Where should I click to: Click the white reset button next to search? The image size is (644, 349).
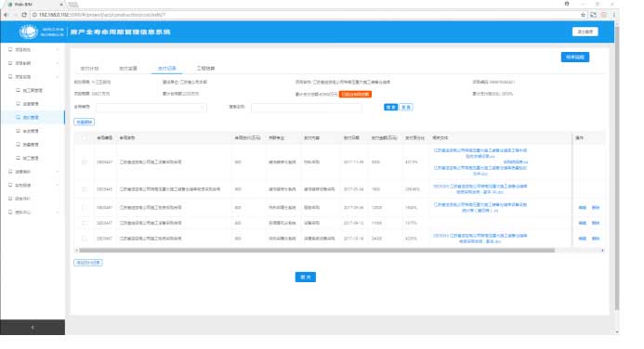(406, 107)
